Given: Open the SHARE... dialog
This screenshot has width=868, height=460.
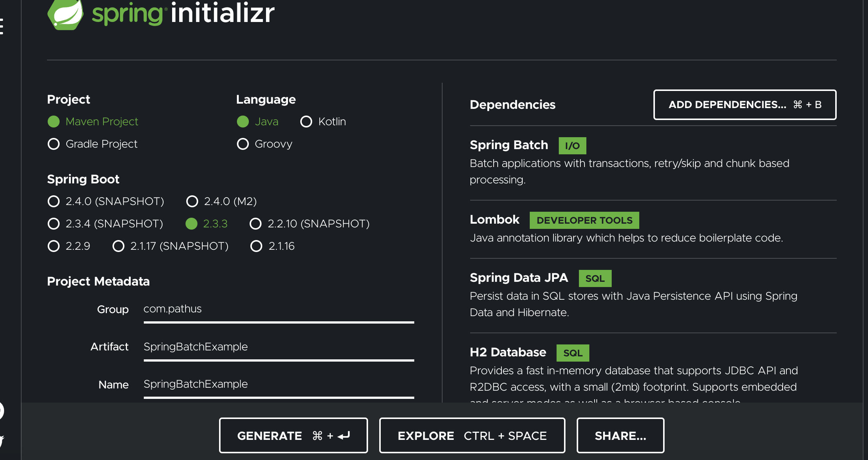Looking at the screenshot, I should pyautogui.click(x=620, y=435).
